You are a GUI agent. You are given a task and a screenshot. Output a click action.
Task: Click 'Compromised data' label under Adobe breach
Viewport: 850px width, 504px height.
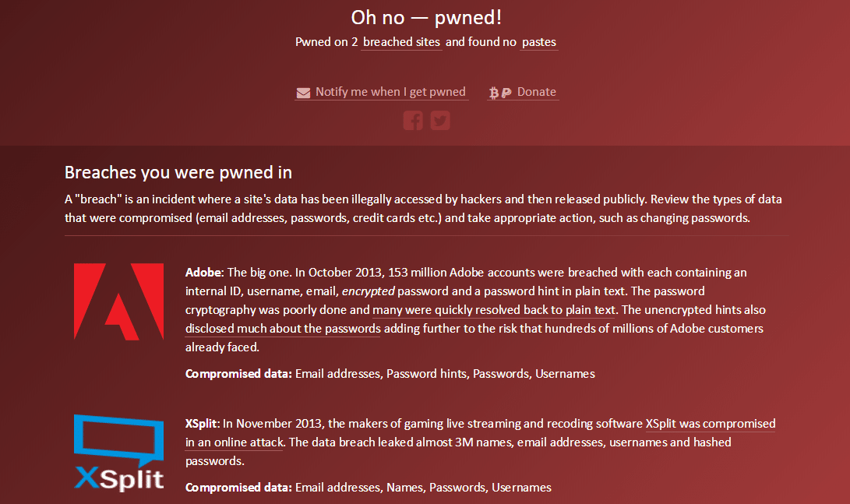click(x=238, y=374)
